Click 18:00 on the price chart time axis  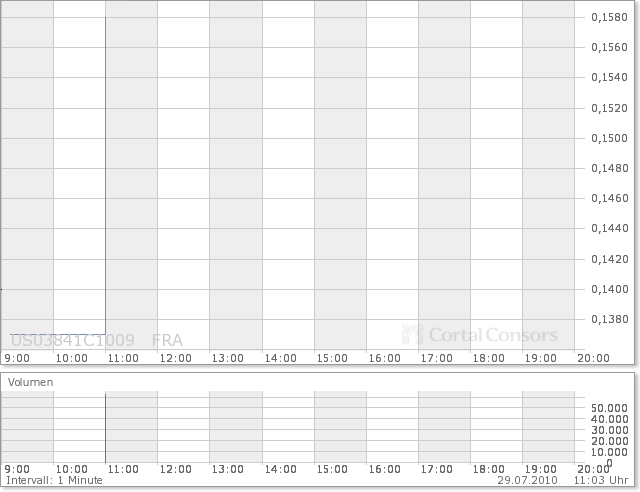[x=489, y=358]
